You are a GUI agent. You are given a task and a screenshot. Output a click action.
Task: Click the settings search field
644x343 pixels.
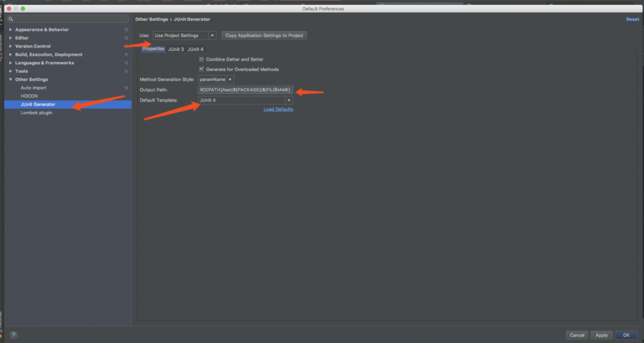tap(68, 19)
